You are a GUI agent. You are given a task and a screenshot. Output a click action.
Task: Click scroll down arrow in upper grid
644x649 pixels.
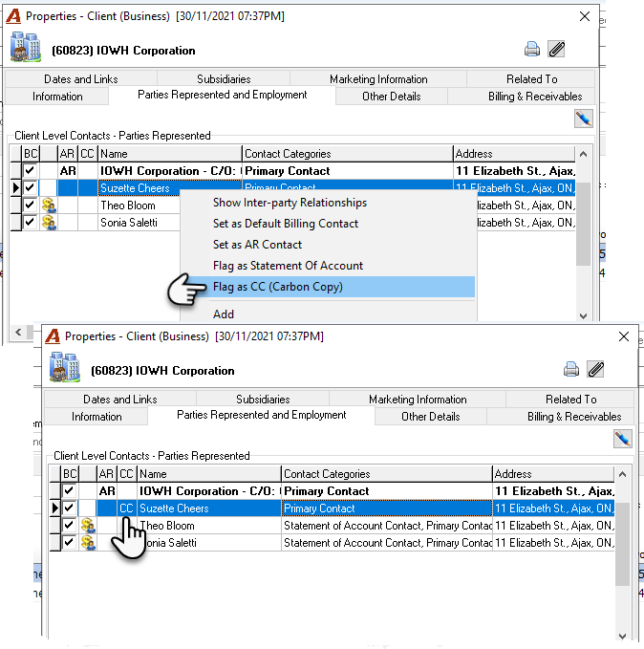[x=583, y=315]
